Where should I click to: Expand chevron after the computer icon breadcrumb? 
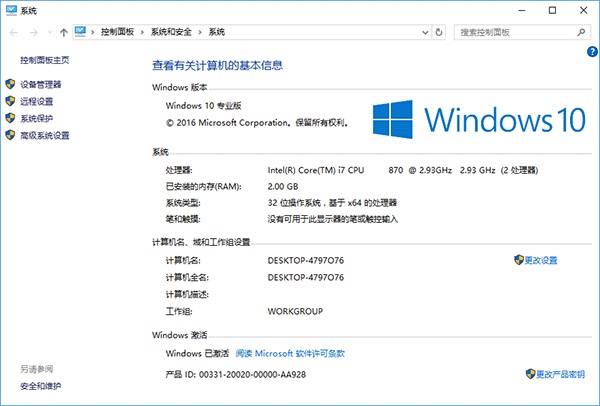tap(93, 32)
